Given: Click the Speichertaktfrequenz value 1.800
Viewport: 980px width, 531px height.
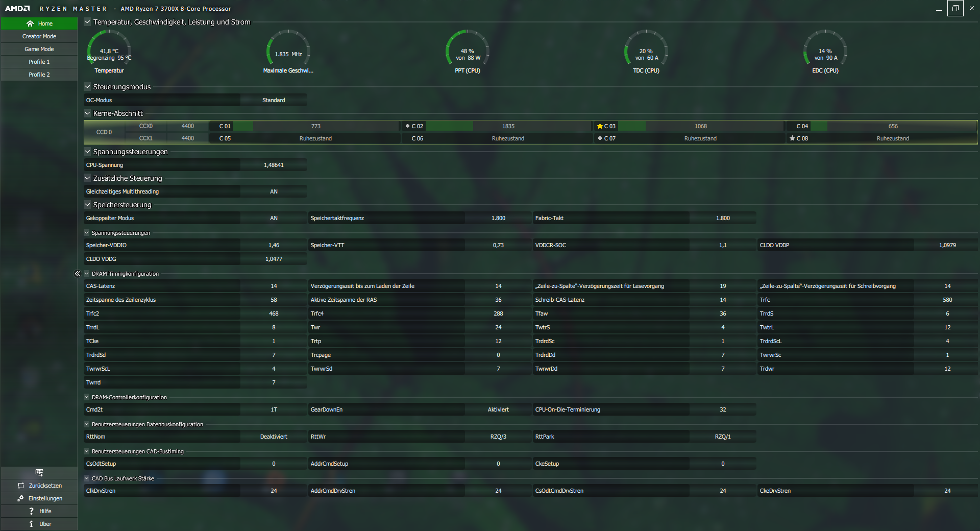Looking at the screenshot, I should click(x=498, y=218).
